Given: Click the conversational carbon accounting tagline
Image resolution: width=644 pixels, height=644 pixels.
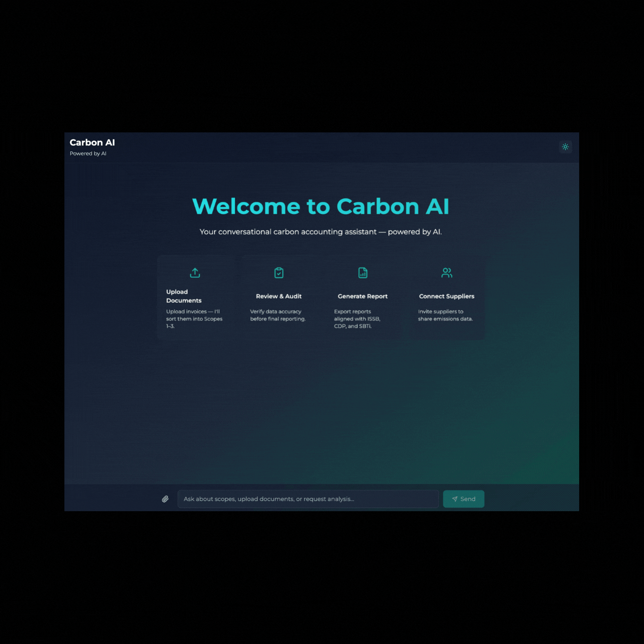Looking at the screenshot, I should coord(321,232).
